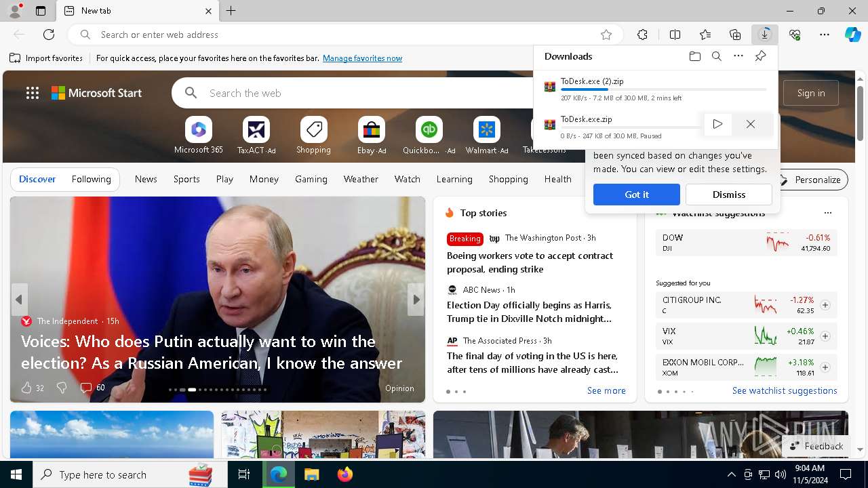
Task: Open the Microsoft Start apps grid
Action: point(33,93)
